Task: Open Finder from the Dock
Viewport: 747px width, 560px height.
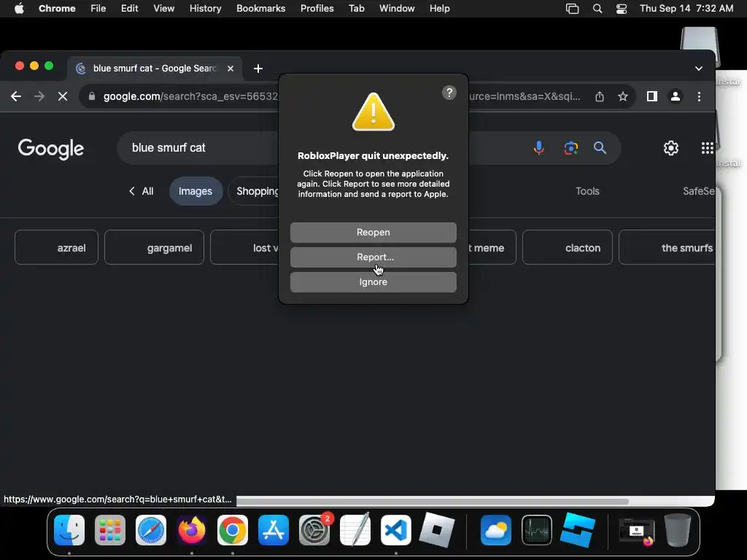Action: pyautogui.click(x=69, y=530)
